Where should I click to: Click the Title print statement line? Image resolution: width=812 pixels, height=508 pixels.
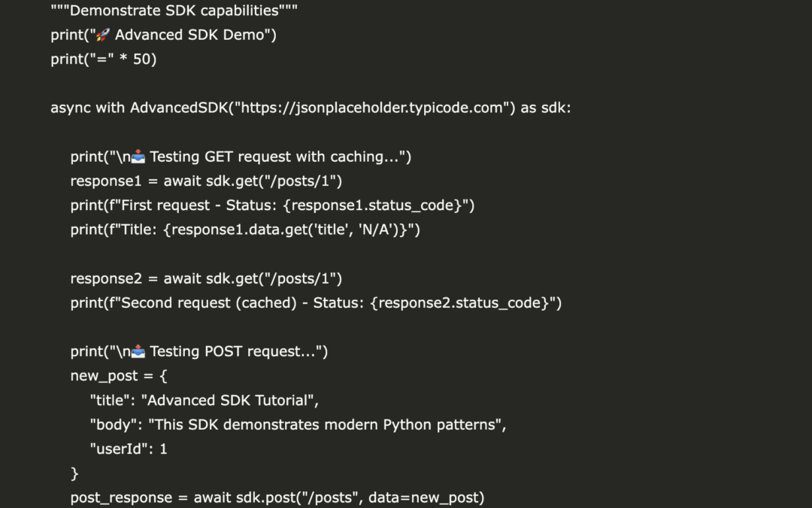[x=245, y=230]
